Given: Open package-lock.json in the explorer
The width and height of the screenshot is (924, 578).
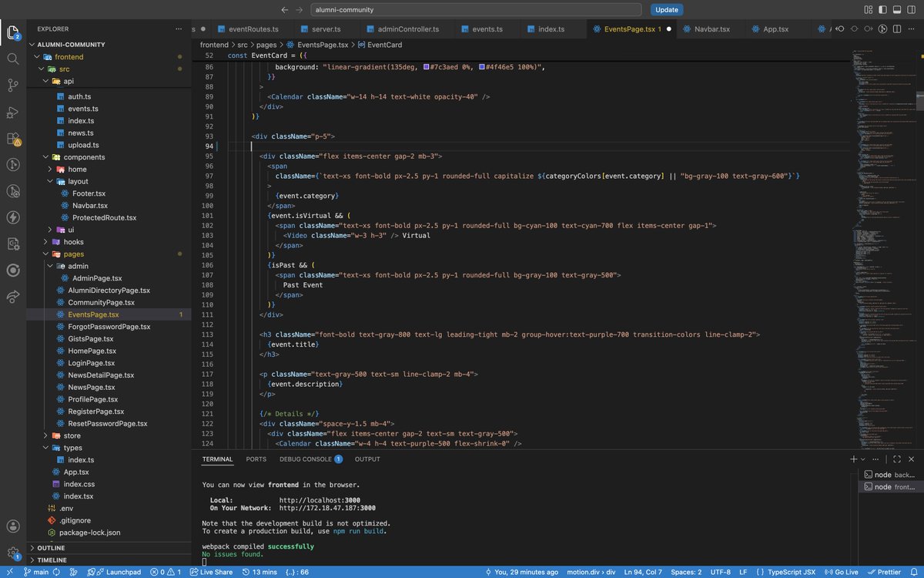Looking at the screenshot, I should [108, 533].
